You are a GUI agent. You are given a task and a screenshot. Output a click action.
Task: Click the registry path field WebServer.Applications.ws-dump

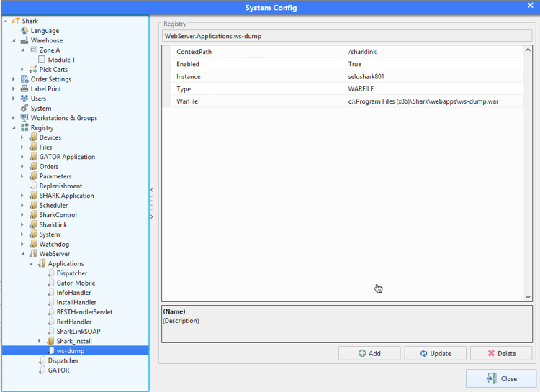pyautogui.click(x=347, y=36)
